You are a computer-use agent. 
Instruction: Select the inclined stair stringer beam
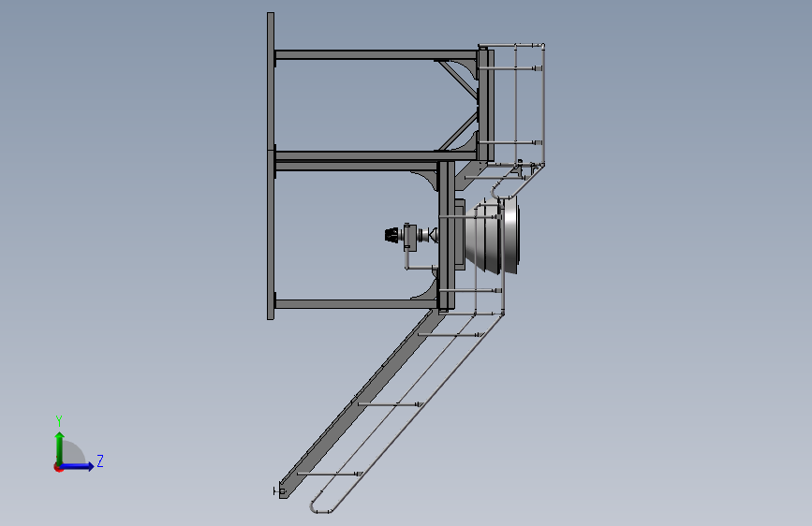click(361, 403)
